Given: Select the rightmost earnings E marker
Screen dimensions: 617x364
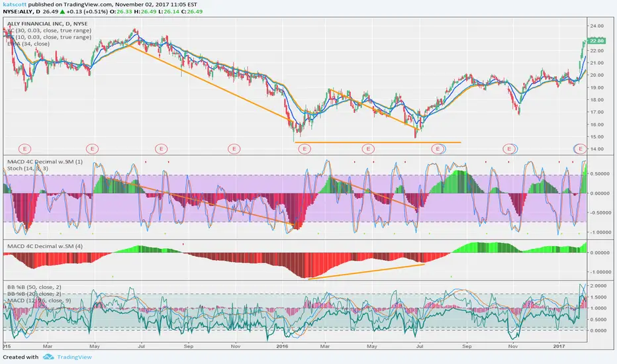Looking at the screenshot, I should [580, 149].
